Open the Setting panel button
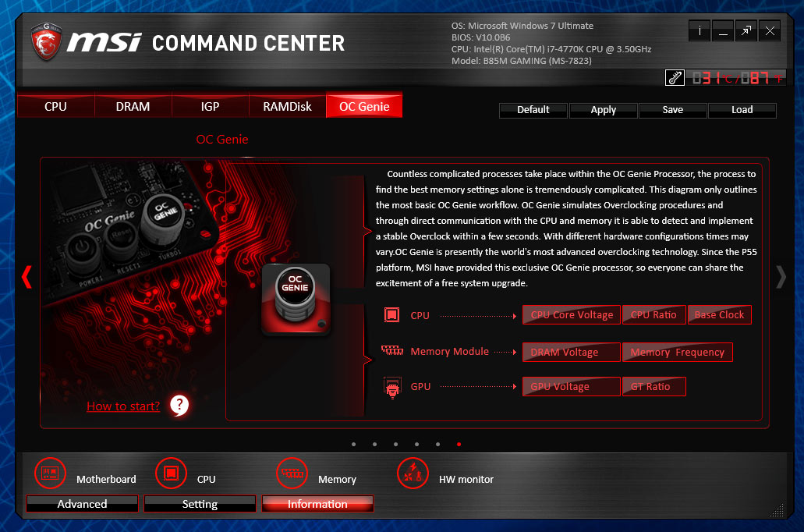The width and height of the screenshot is (804, 532). coord(200,504)
